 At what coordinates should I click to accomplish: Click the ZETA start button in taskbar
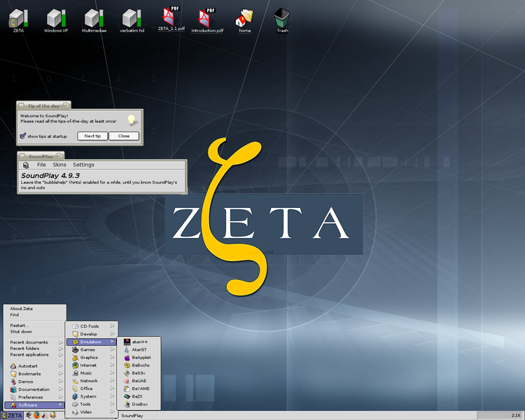coord(12,415)
